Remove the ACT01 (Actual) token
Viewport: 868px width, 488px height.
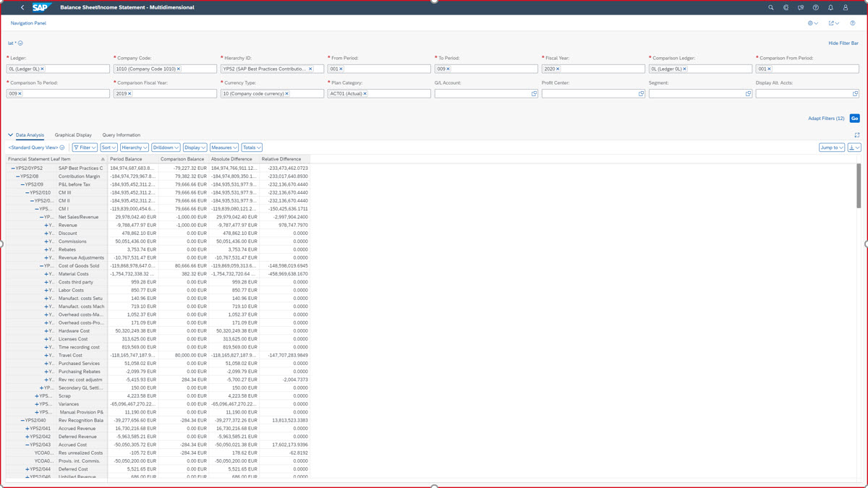pos(365,93)
